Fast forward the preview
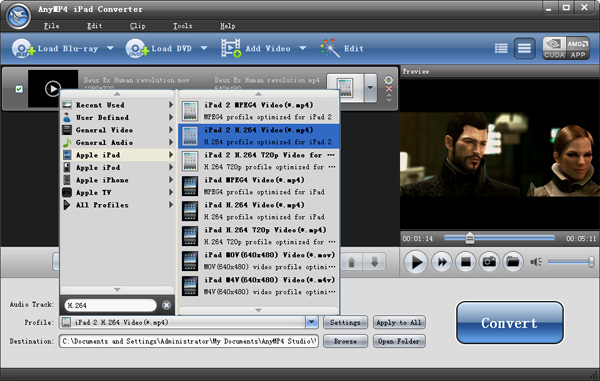The height and width of the screenshot is (381, 600). (442, 262)
